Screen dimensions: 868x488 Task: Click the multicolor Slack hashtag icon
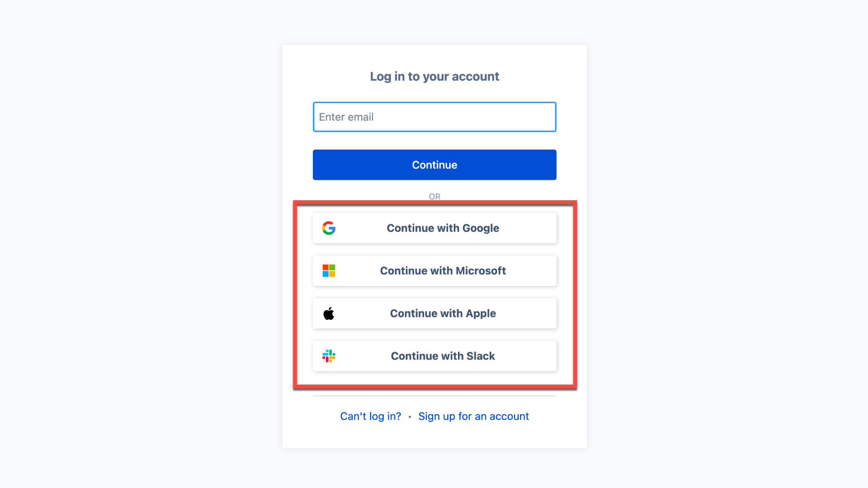[329, 356]
